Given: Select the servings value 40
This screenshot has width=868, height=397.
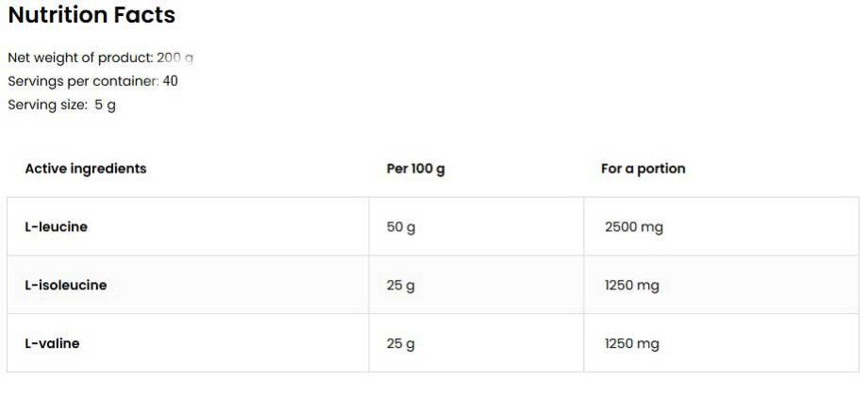Looking at the screenshot, I should [171, 81].
